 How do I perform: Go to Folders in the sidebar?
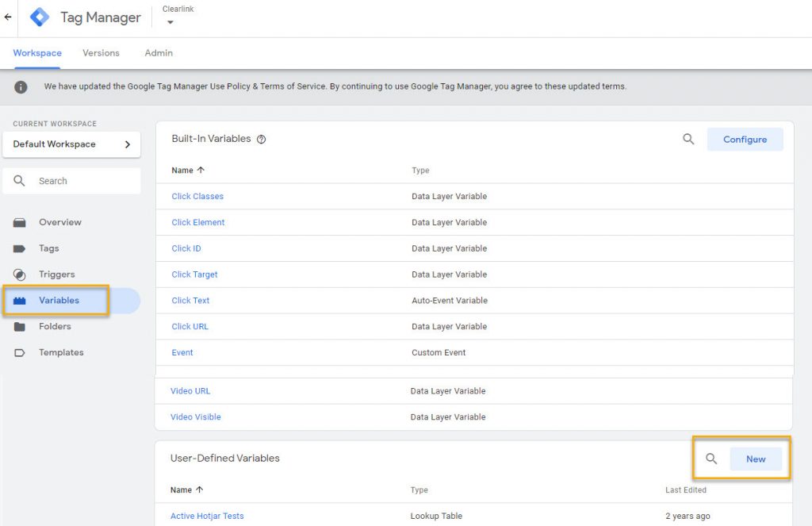[55, 326]
